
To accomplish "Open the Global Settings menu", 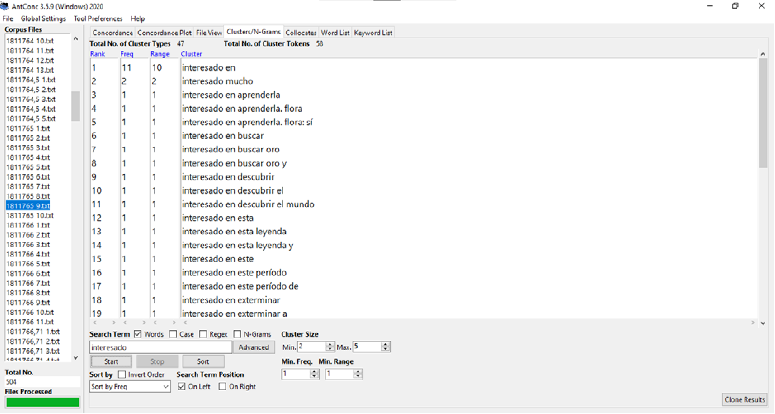I will (x=41, y=19).
